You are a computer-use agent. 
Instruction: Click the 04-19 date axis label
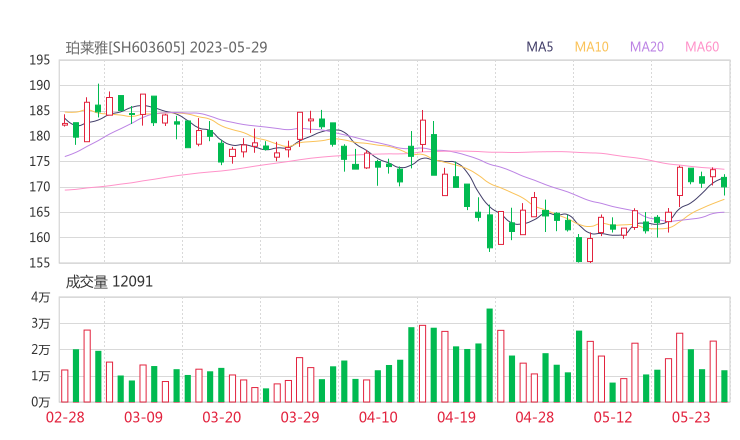pos(456,417)
